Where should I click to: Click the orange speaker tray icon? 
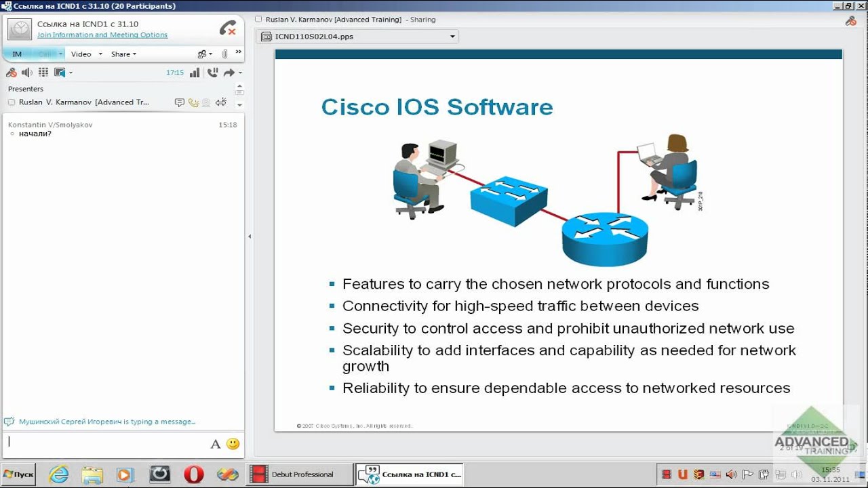tap(732, 474)
